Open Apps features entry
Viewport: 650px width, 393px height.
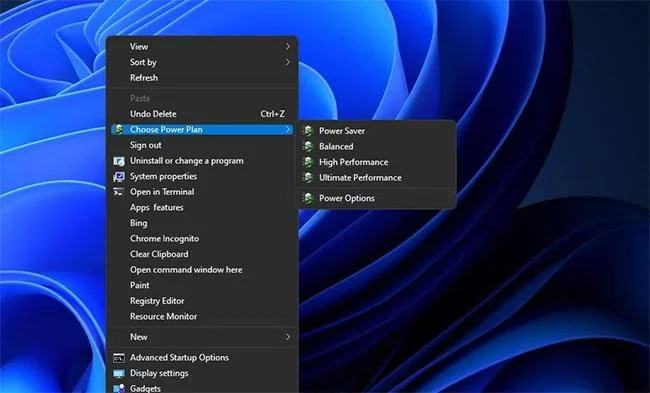pyautogui.click(x=202, y=207)
